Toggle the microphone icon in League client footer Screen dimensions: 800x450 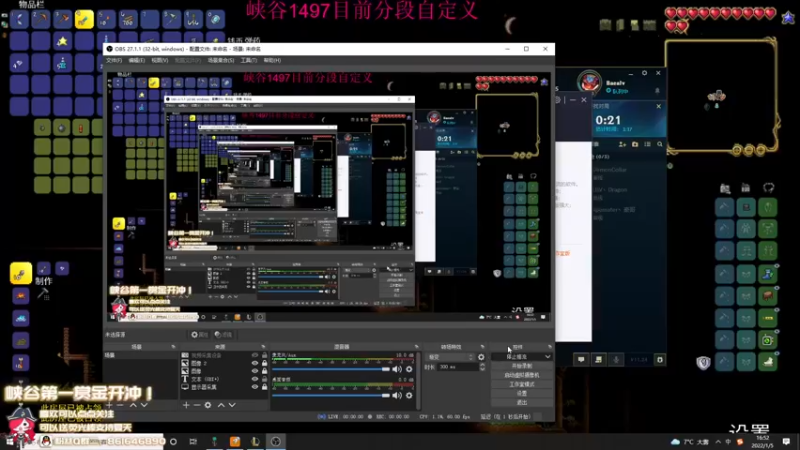pyautogui.click(x=616, y=360)
